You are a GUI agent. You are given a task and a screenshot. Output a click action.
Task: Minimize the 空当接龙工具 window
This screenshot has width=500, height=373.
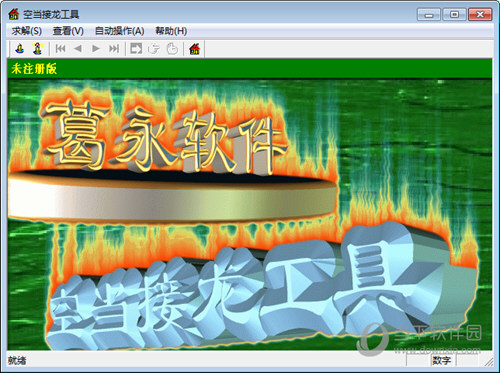429,15
